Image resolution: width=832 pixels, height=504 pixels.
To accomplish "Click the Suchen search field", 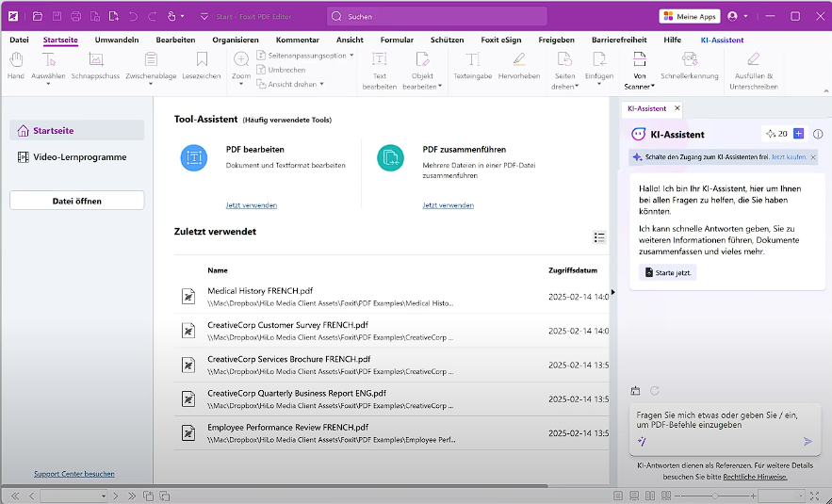I will pyautogui.click(x=437, y=16).
